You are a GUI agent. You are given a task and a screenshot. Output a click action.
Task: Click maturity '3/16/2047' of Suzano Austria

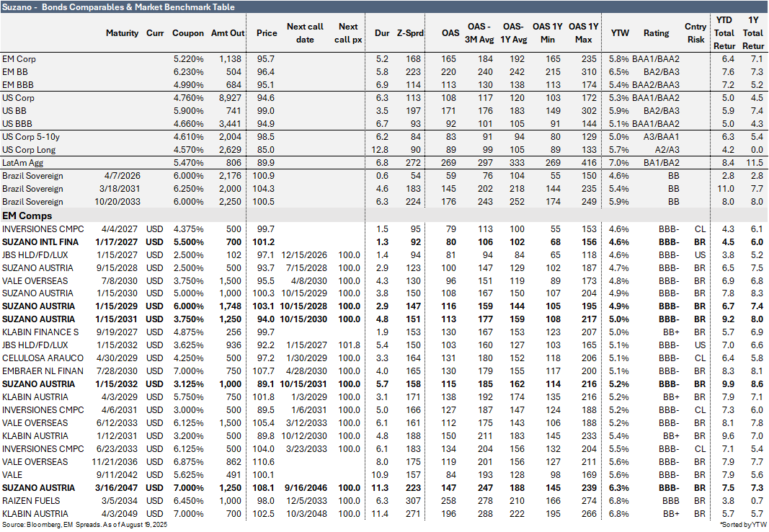[x=117, y=488]
